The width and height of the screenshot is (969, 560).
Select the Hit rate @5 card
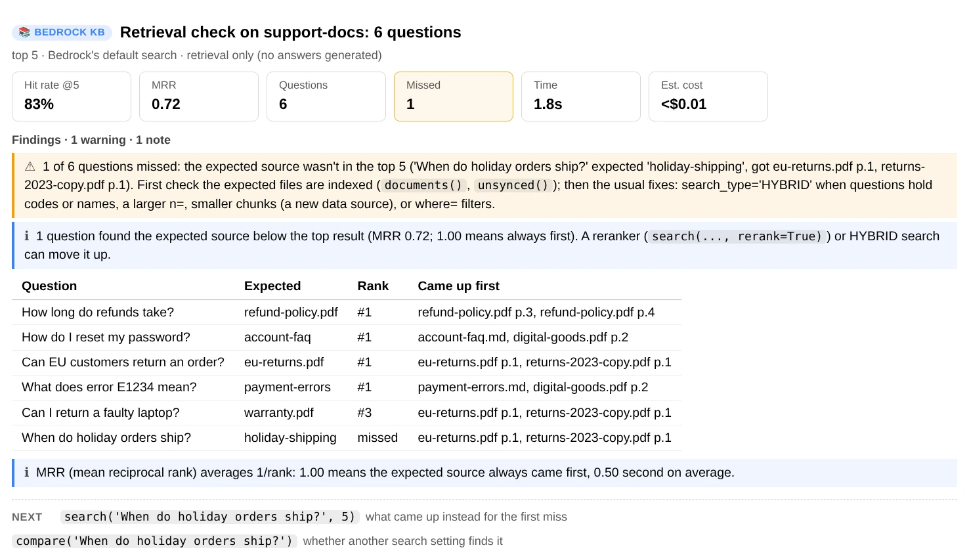pos(72,97)
